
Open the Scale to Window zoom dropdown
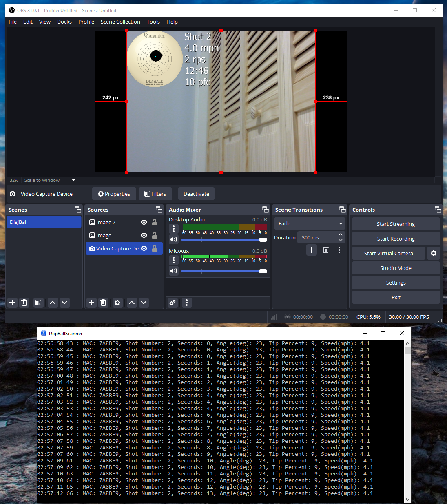[x=73, y=180]
